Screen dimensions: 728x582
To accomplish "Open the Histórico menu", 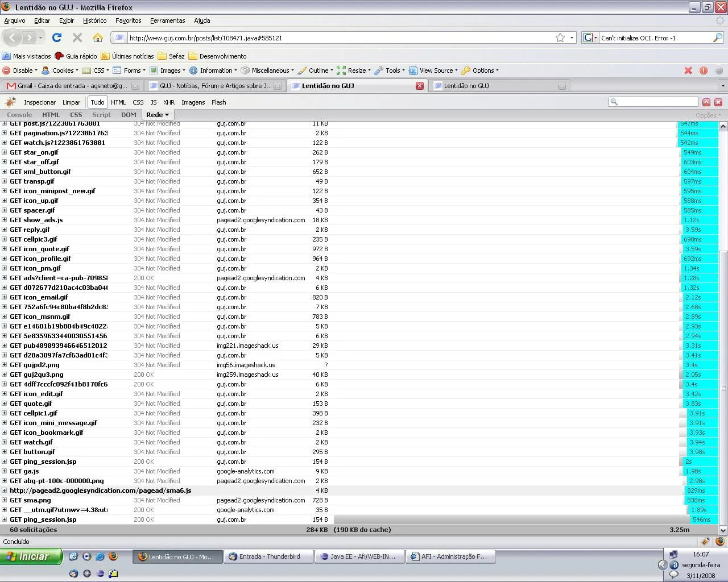I will (x=94, y=20).
